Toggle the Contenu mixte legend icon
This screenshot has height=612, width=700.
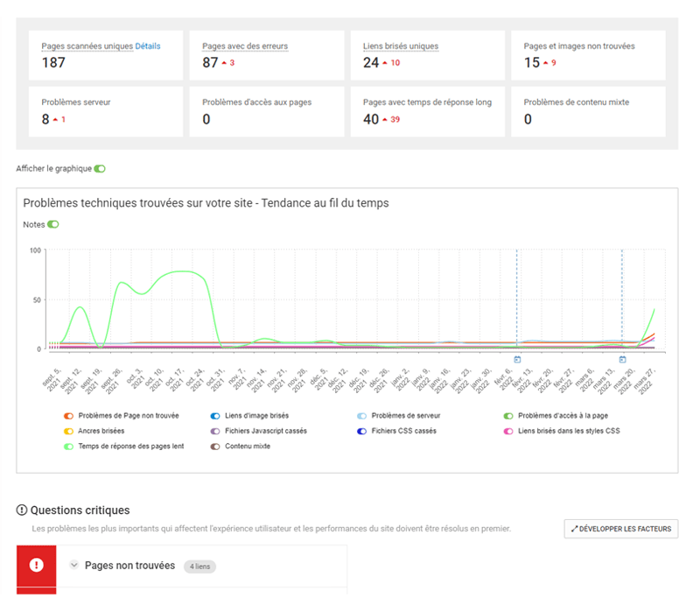coord(215,446)
